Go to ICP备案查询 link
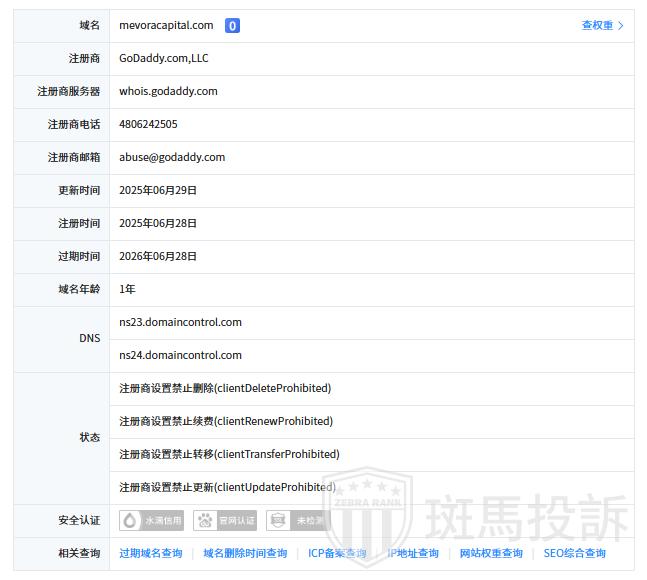 point(337,553)
